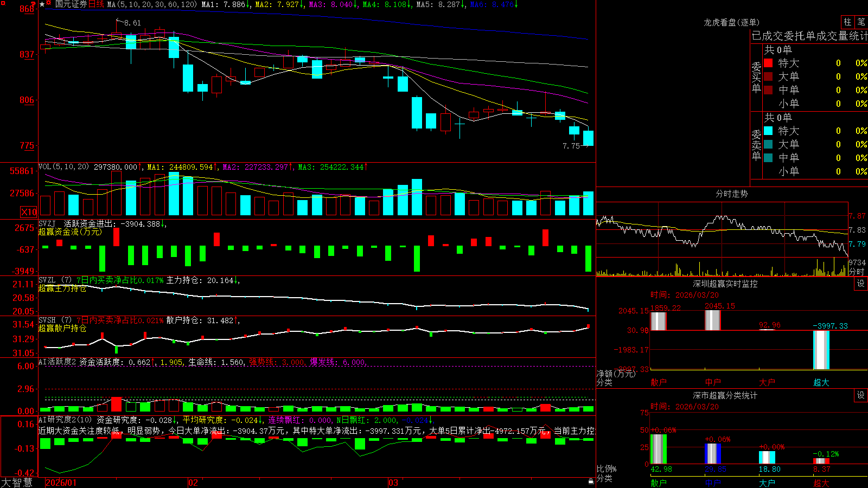868x488 pixels.
Task: Click the 超赢散户持仓 label
Action: click(62, 328)
